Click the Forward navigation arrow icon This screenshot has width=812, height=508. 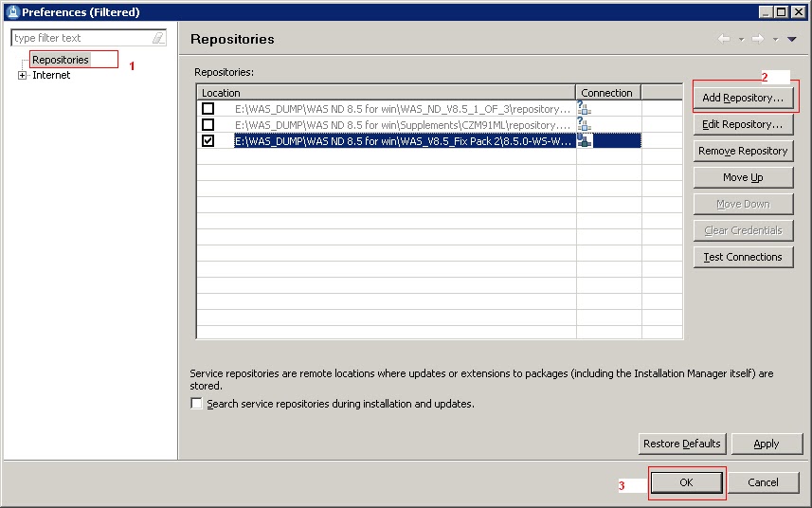758,39
